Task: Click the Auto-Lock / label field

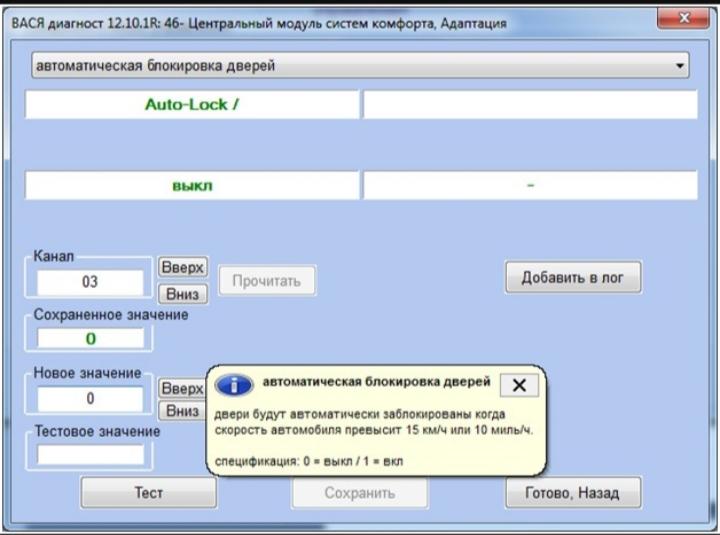Action: tap(191, 104)
